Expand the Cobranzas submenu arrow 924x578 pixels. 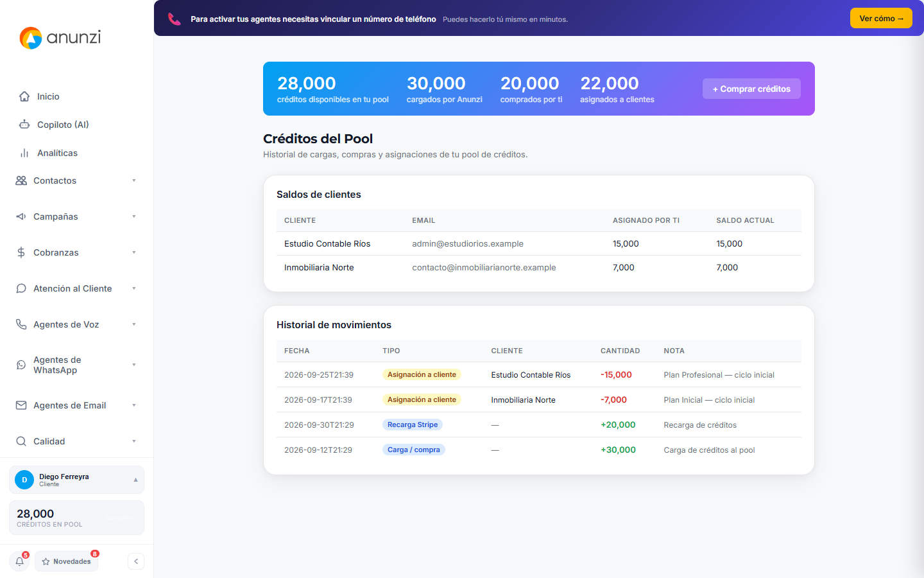pos(134,252)
